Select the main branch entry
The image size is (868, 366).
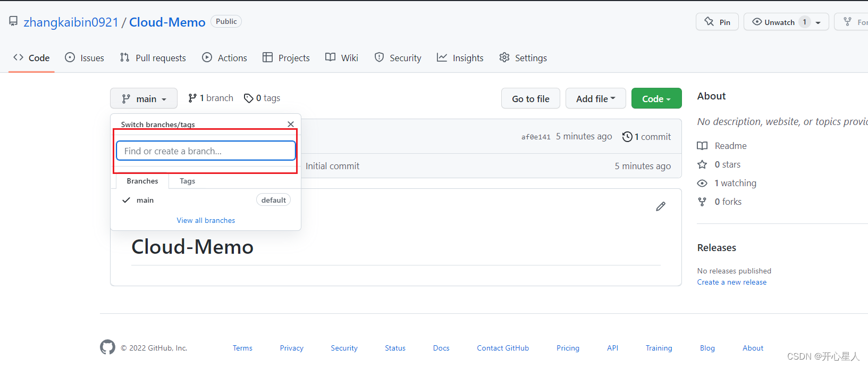[x=206, y=200]
